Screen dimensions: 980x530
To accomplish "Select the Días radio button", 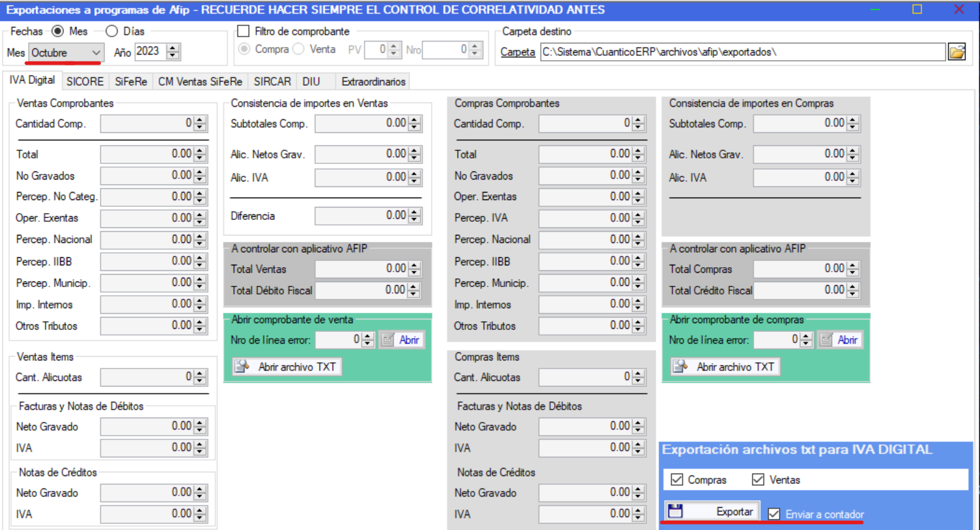I will (x=112, y=31).
